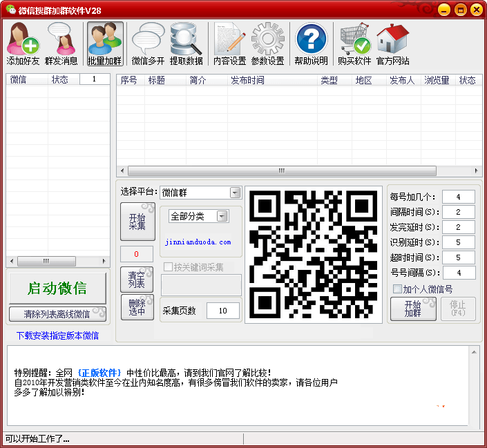Close the window with X button
This screenshot has height=448, width=487.
coord(477,10)
